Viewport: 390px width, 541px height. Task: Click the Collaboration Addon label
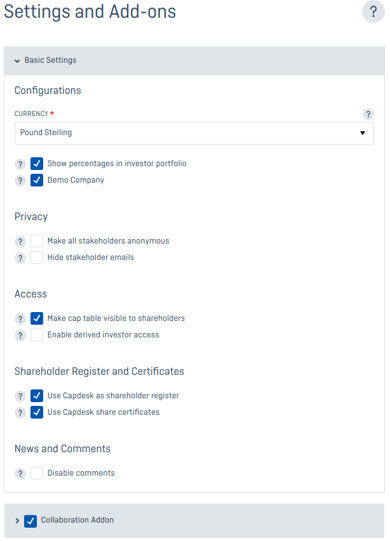77,520
